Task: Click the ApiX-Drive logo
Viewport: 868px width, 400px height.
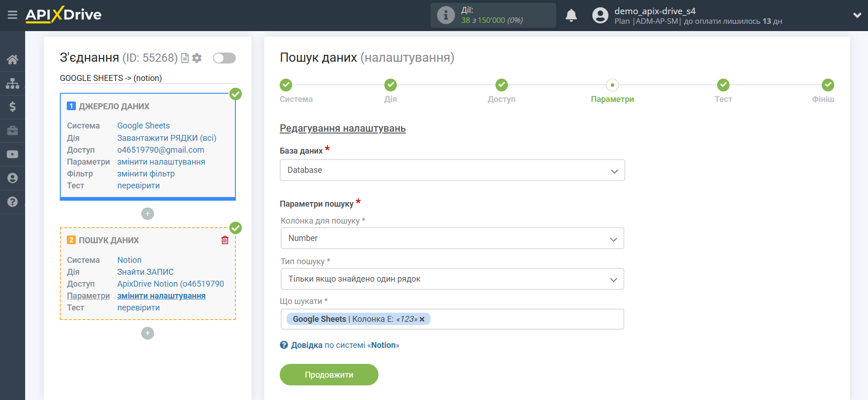Action: (x=64, y=15)
